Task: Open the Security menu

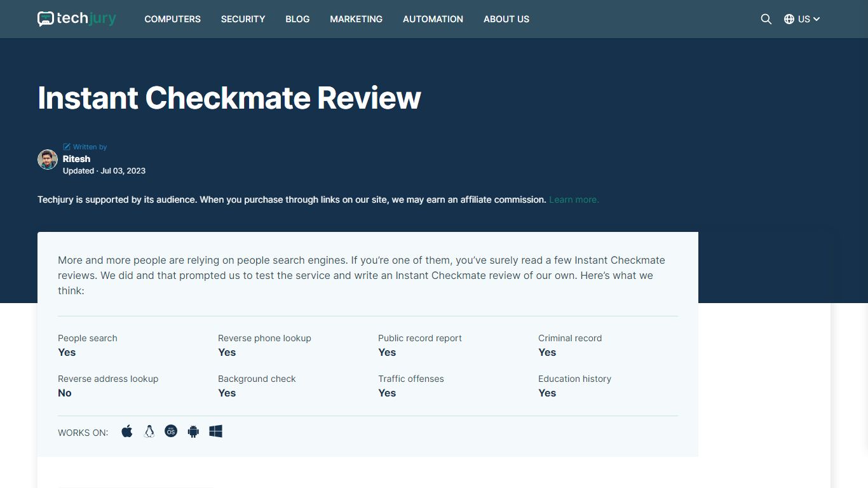Action: pos(243,19)
